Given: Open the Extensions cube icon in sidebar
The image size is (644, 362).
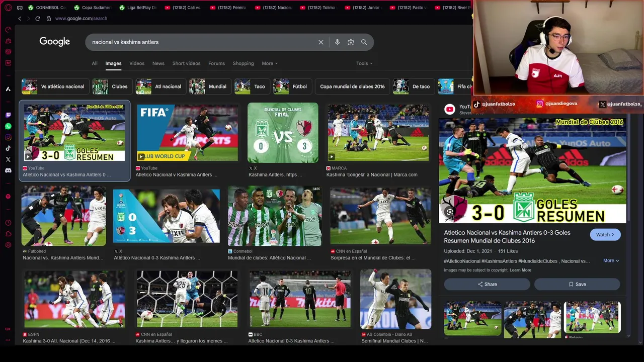Looking at the screenshot, I should [x=8, y=234].
